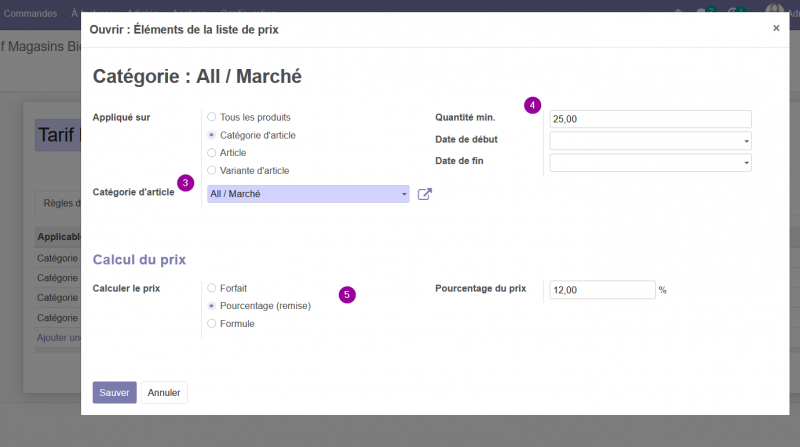Select 'Pourcentage (remise)' radio option
The width and height of the screenshot is (800, 447).
point(212,306)
